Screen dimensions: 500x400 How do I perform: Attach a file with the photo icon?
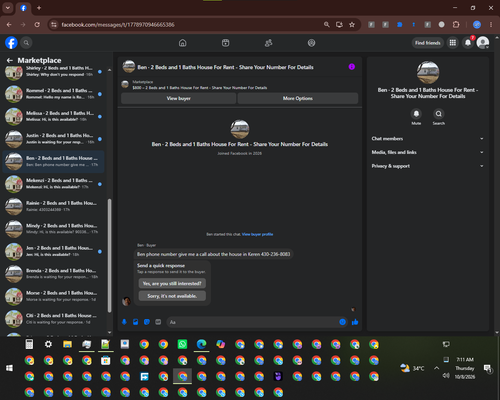pyautogui.click(x=136, y=322)
